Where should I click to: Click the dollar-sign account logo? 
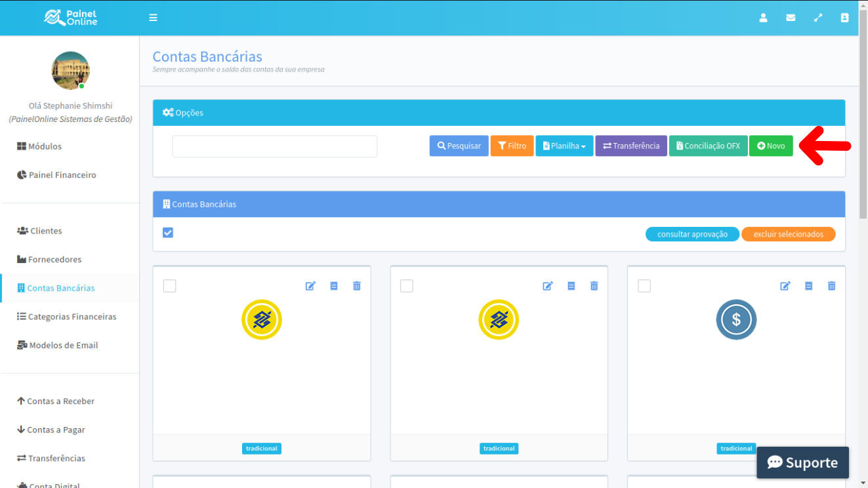click(736, 320)
